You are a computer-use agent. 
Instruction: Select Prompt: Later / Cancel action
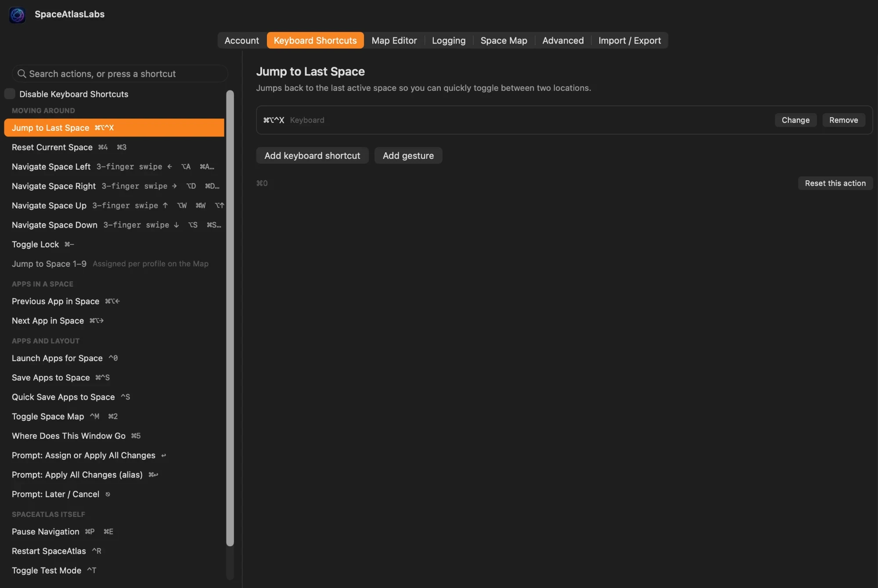point(114,494)
